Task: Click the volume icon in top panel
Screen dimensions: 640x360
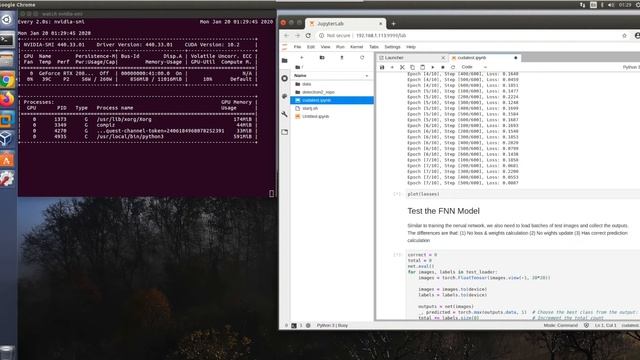Action: tap(611, 5)
